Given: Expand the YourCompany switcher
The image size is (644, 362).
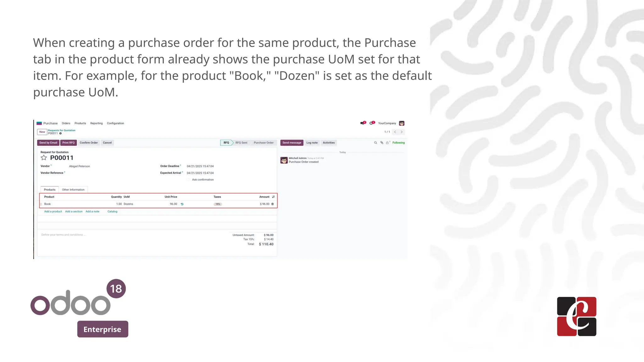Looking at the screenshot, I should [x=387, y=123].
